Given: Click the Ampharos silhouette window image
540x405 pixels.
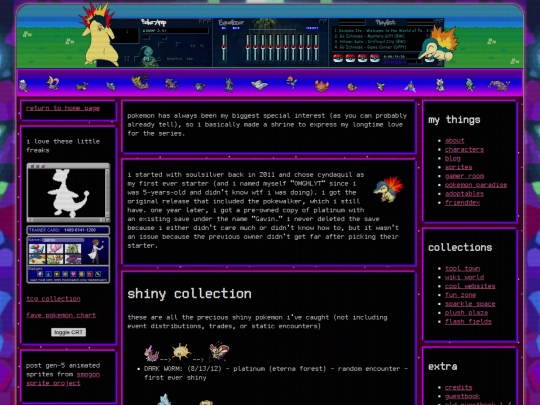Looking at the screenshot, I should [68, 193].
